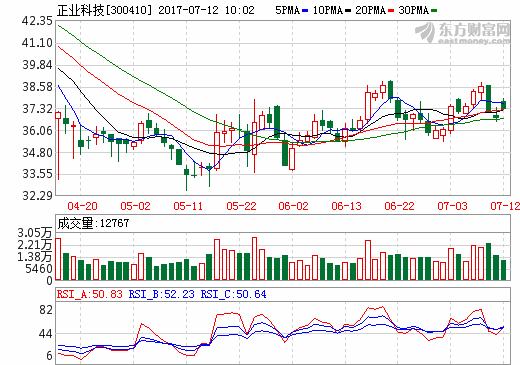Click the 42.35 price axis label
The height and width of the screenshot is (365, 520).
37,21
